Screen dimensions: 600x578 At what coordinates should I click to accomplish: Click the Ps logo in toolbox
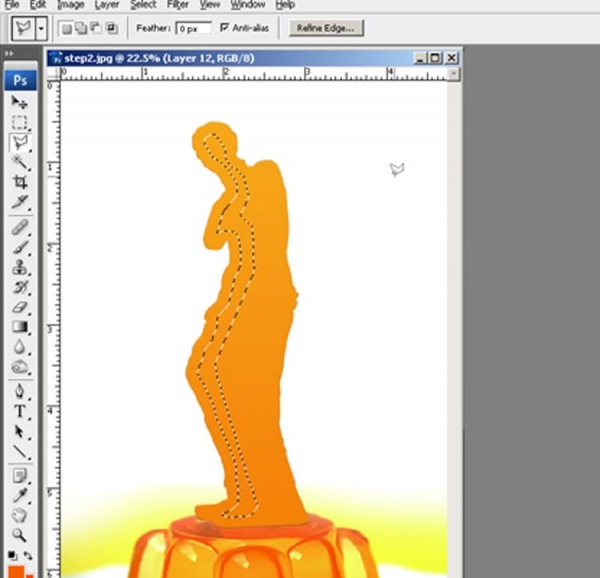(20, 80)
